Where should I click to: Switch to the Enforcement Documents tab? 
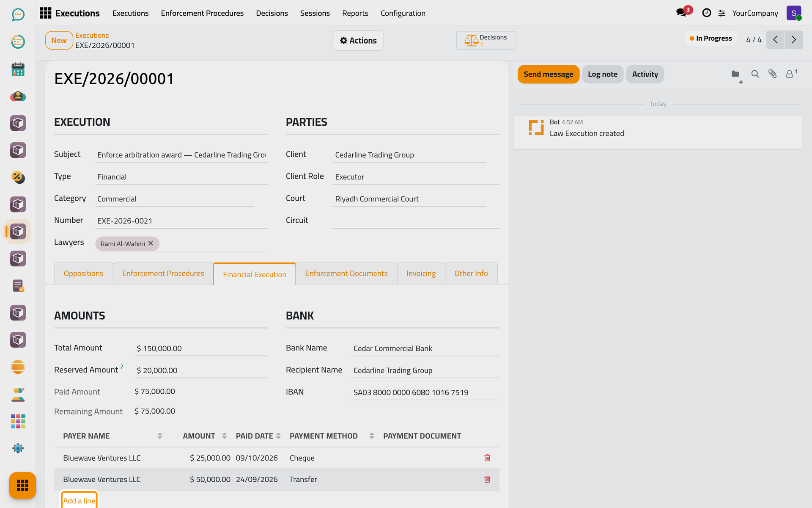pyautogui.click(x=346, y=273)
